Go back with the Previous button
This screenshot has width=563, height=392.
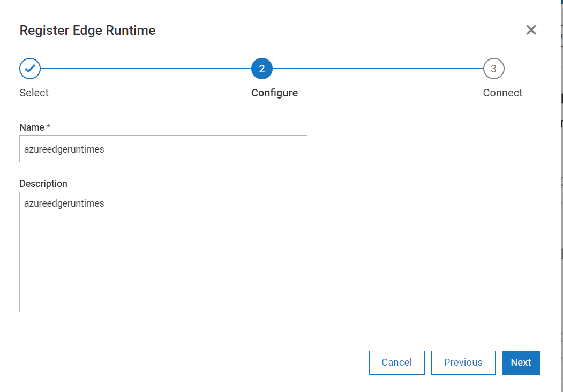(x=463, y=363)
